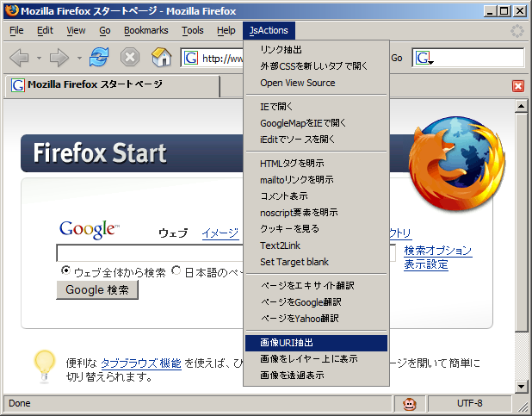The image size is (532, 416).
Task: Choose 外部CSSを新しいタブで開く entry
Action: click(316, 66)
